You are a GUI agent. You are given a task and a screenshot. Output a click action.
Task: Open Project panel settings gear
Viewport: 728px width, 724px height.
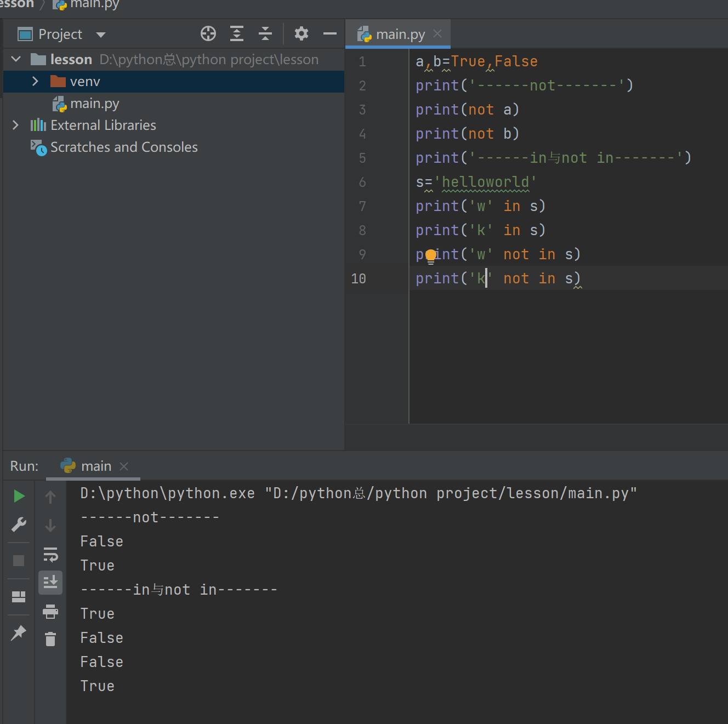(302, 34)
